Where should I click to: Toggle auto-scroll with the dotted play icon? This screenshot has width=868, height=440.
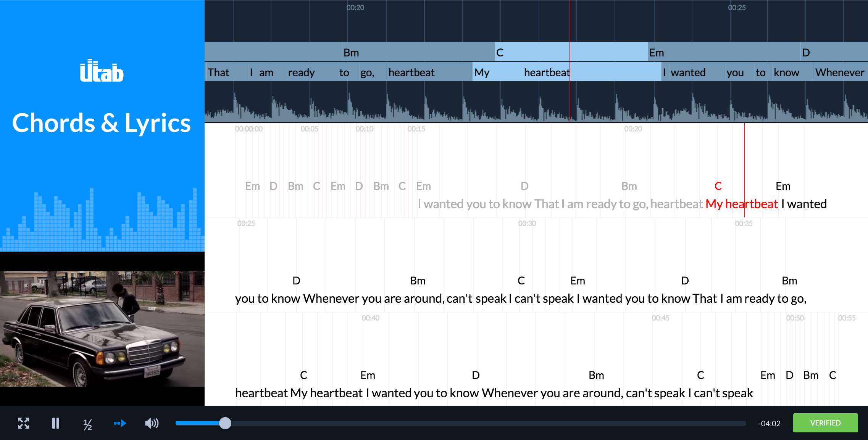119,423
